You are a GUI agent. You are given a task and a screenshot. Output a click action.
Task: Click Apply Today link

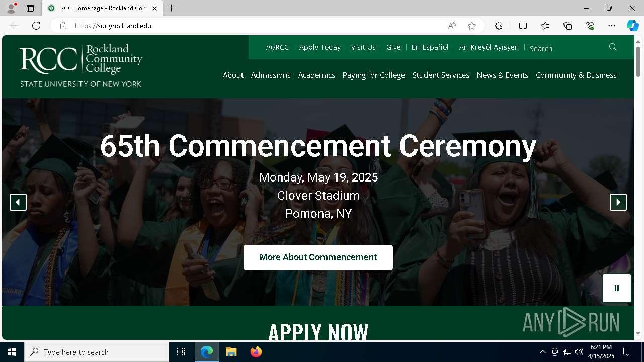(320, 47)
